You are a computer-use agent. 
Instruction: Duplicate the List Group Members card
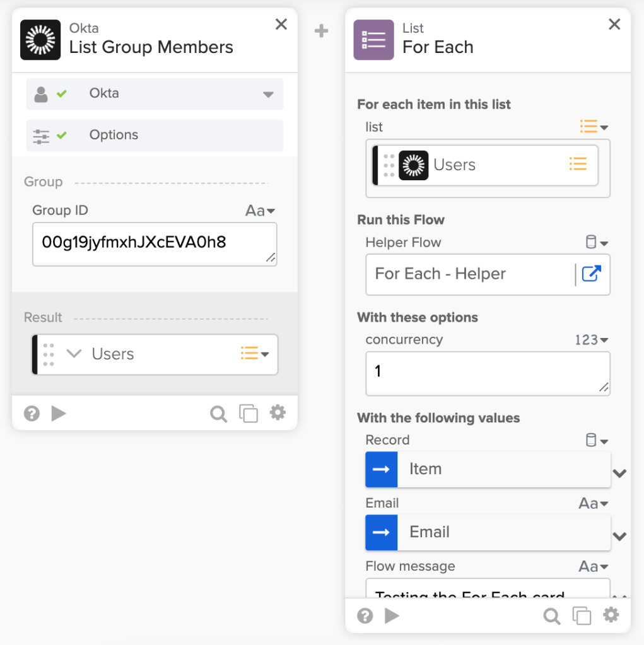(x=249, y=414)
